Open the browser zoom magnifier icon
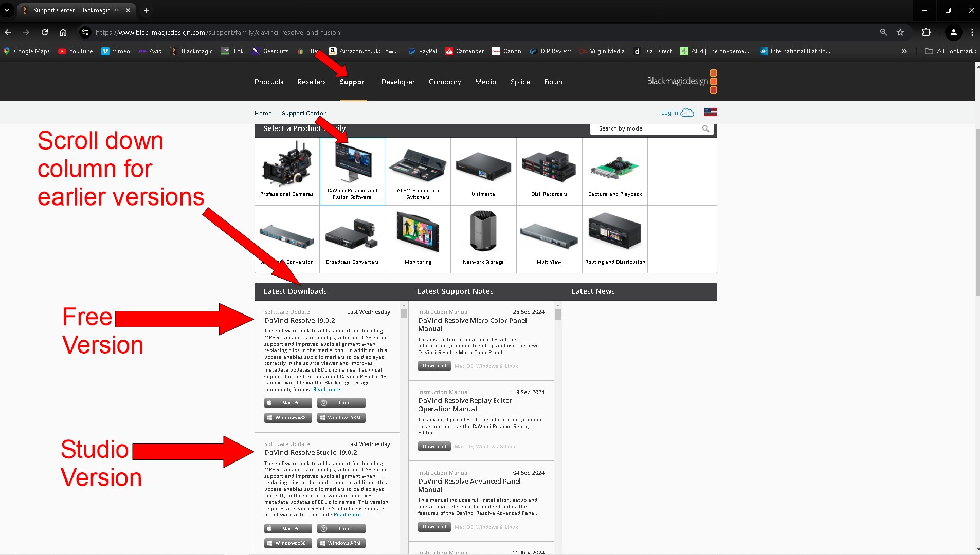The image size is (980, 555). click(883, 32)
